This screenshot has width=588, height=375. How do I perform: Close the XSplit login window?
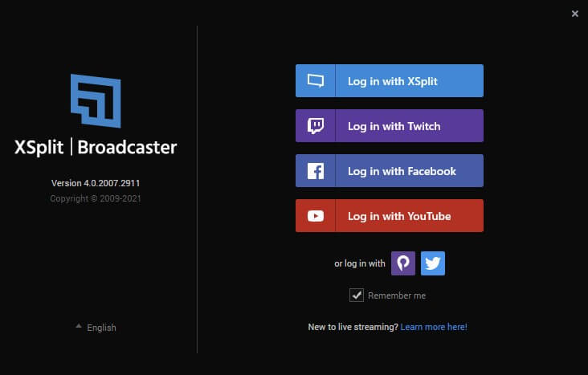(575, 14)
